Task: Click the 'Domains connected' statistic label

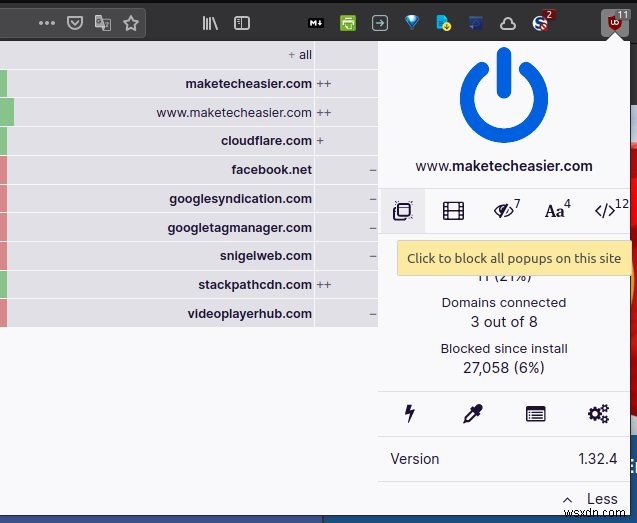Action: tap(504, 303)
